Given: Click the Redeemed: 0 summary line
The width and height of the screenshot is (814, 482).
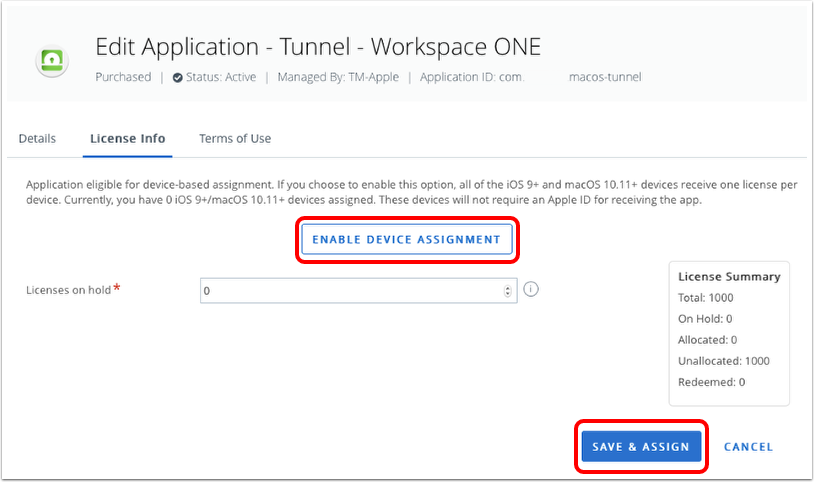Looking at the screenshot, I should point(711,382).
